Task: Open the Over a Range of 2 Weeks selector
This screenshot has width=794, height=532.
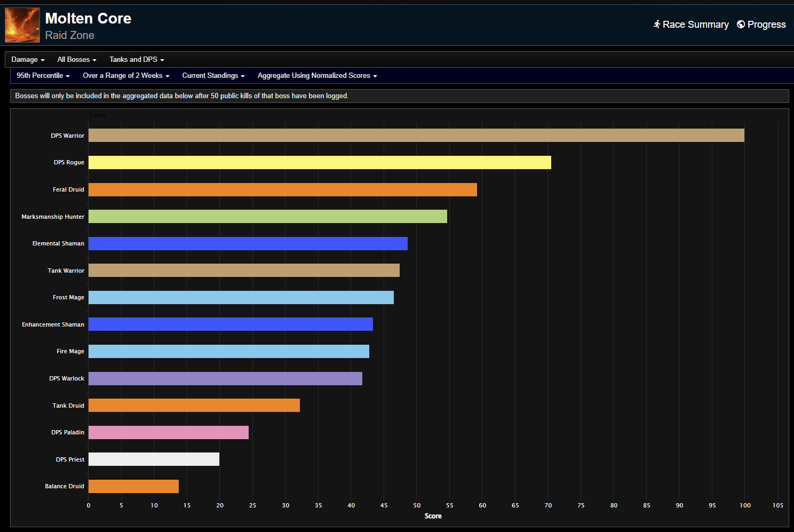Action: click(x=125, y=75)
